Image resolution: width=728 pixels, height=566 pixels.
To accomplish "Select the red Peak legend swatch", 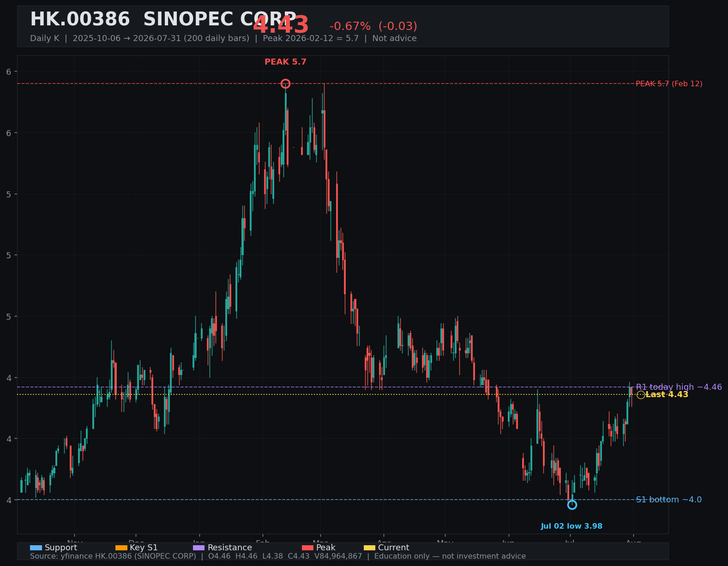I will click(x=307, y=548).
